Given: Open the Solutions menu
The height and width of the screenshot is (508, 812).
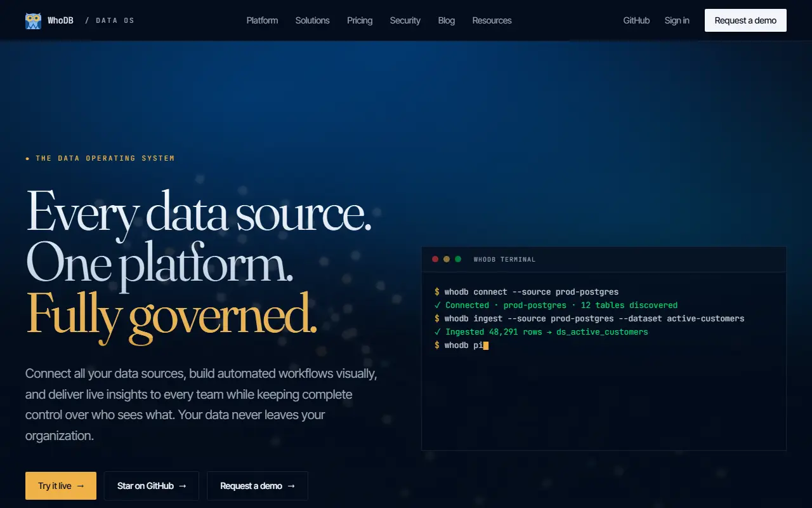Looking at the screenshot, I should (312, 20).
